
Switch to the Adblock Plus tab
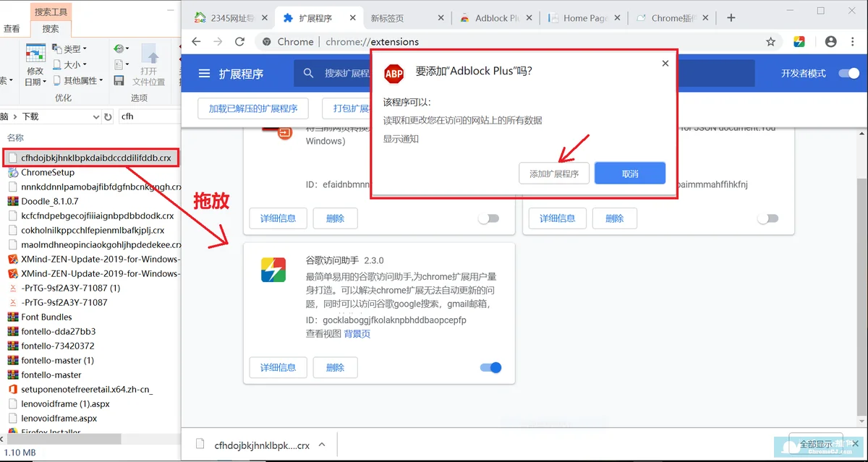[x=497, y=18]
